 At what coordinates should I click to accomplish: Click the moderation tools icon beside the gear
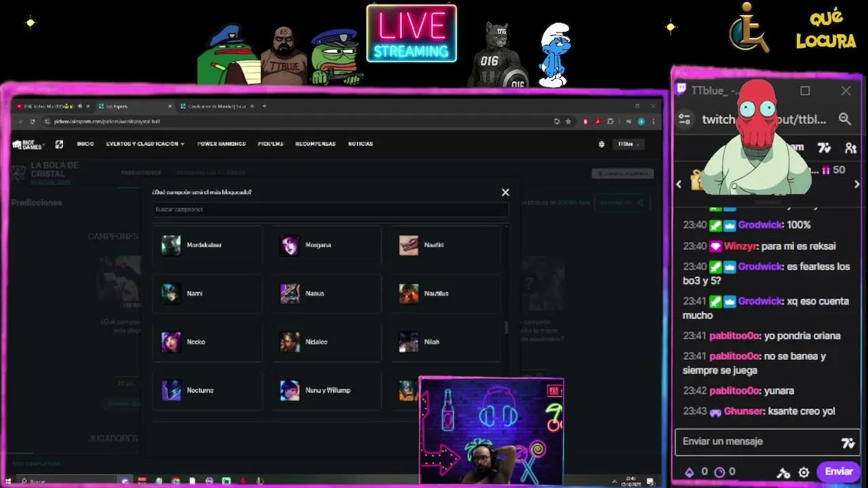coord(783,472)
